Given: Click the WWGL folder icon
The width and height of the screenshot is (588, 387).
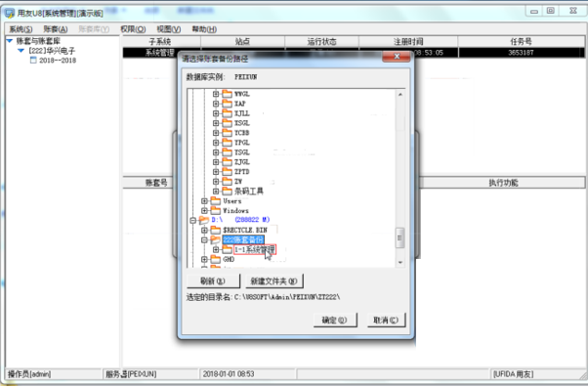Looking at the screenshot, I should pos(227,94).
